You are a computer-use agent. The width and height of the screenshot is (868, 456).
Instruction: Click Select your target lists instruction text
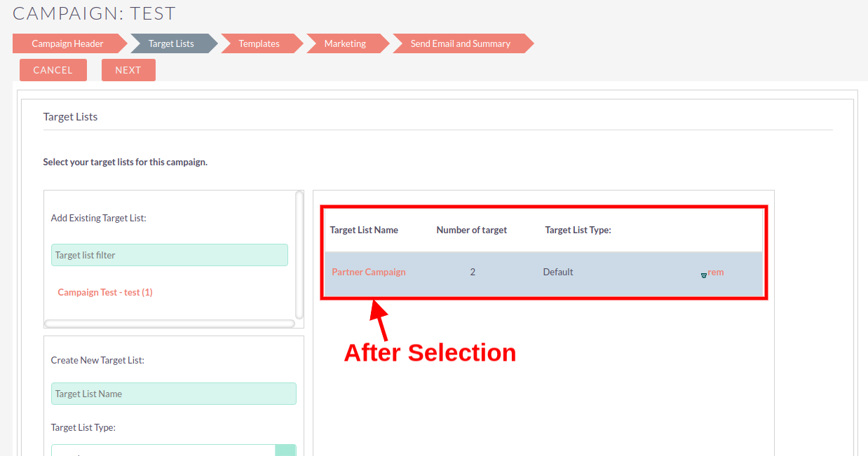coord(126,162)
